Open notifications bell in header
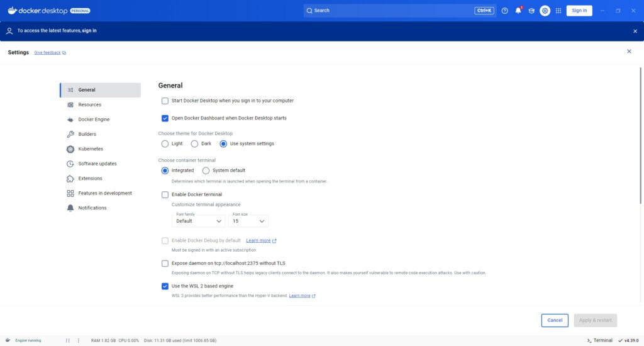644x346 pixels. click(518, 11)
